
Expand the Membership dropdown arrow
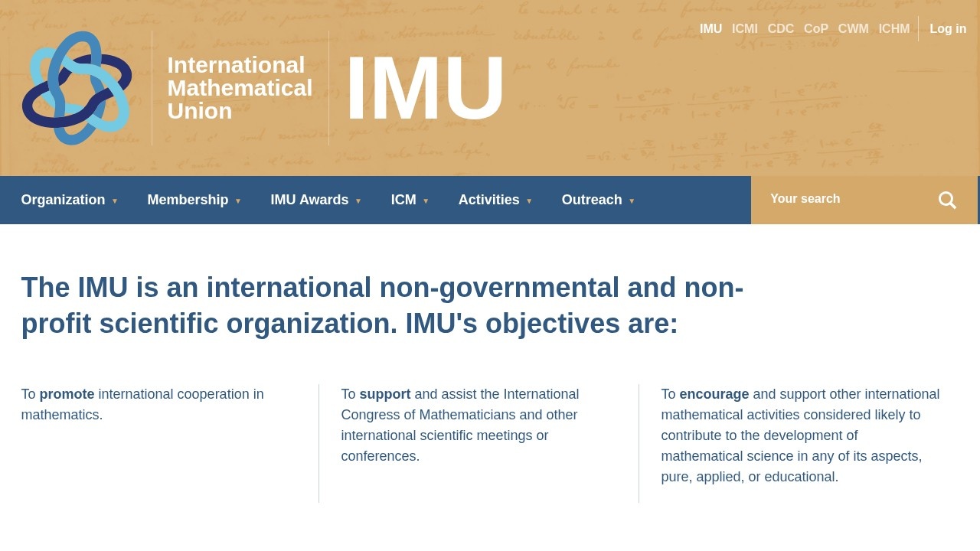(238, 201)
